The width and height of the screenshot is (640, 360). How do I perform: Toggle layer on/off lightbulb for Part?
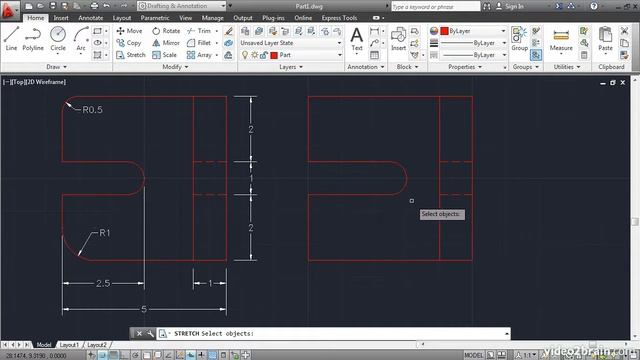point(244,55)
